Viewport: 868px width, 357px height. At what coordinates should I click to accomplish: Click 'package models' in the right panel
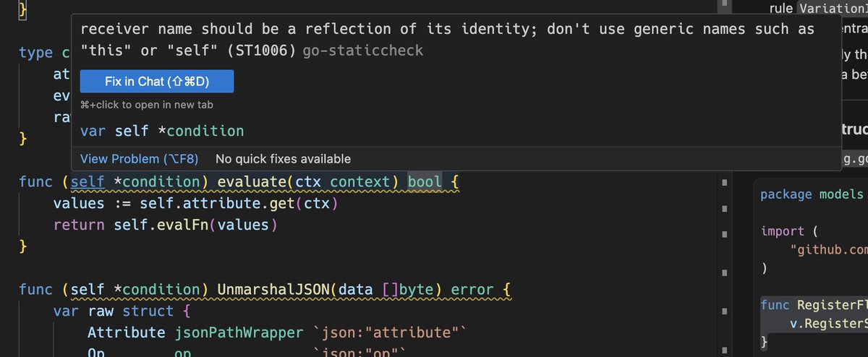(x=812, y=195)
